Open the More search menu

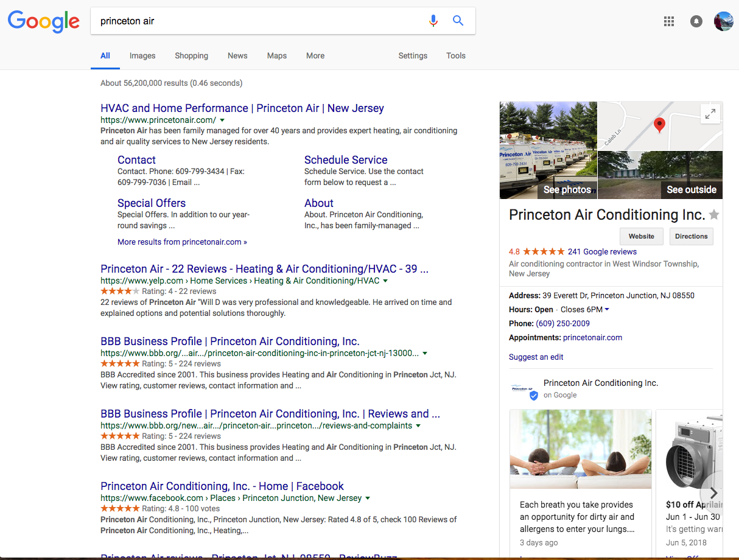pyautogui.click(x=315, y=55)
